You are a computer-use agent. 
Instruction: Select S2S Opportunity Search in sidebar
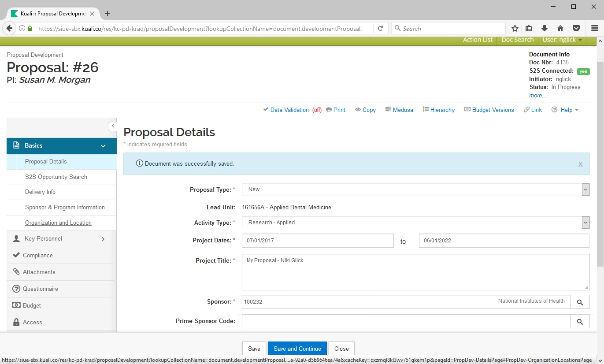[56, 177]
